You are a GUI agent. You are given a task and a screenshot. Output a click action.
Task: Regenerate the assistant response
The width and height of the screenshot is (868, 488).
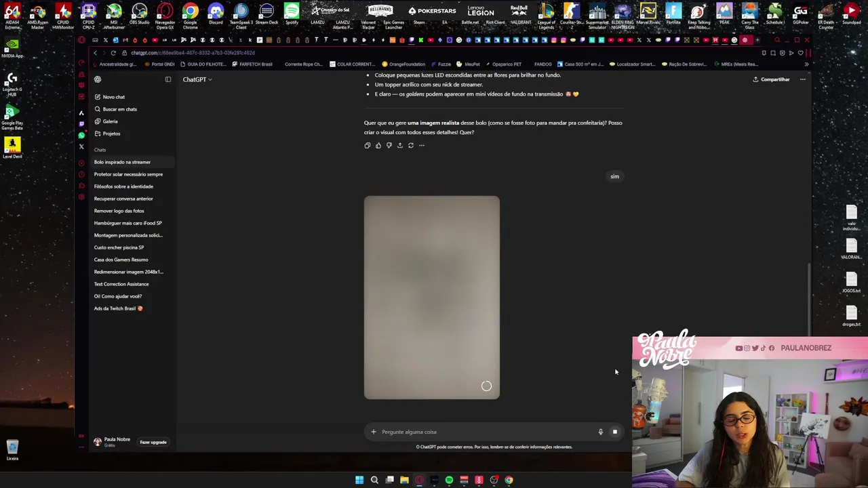[411, 145]
